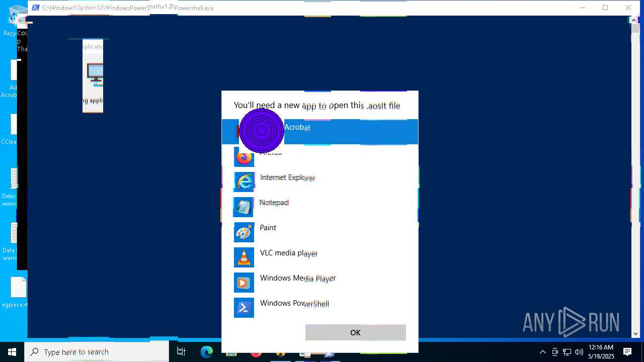Select the egpiece file on the desktop

[15, 292]
